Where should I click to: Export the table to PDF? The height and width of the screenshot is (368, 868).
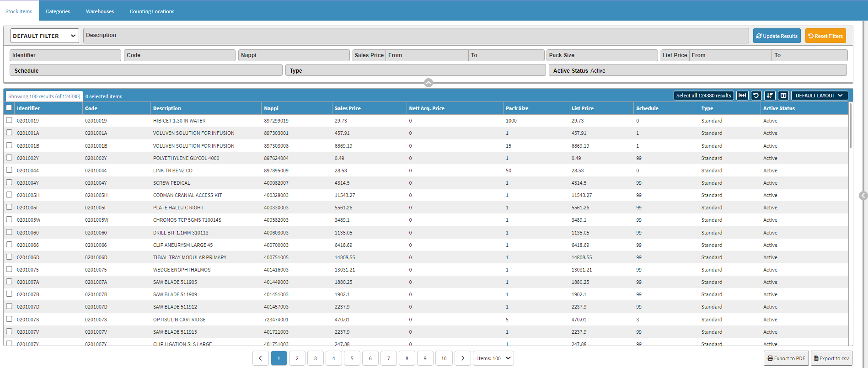(x=786, y=358)
